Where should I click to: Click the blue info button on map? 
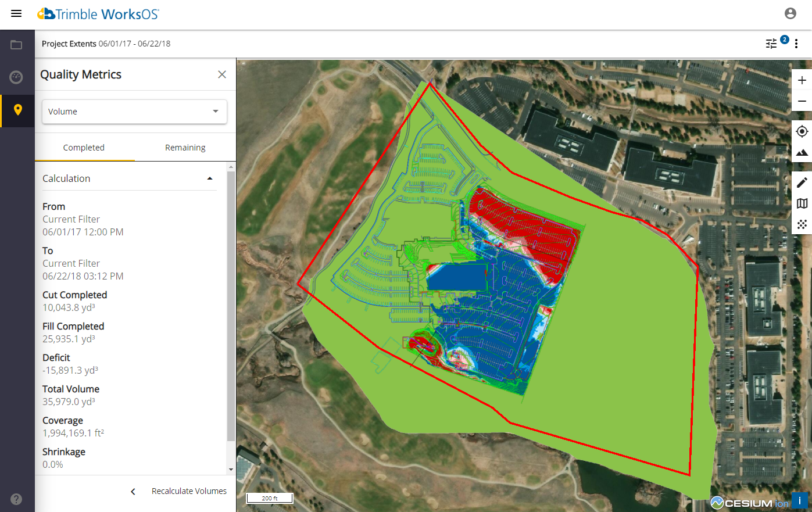(x=800, y=500)
